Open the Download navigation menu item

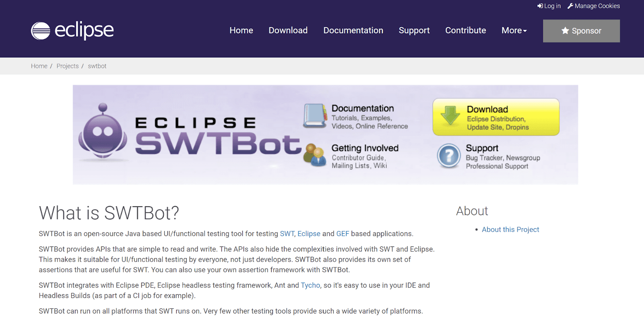tap(288, 31)
